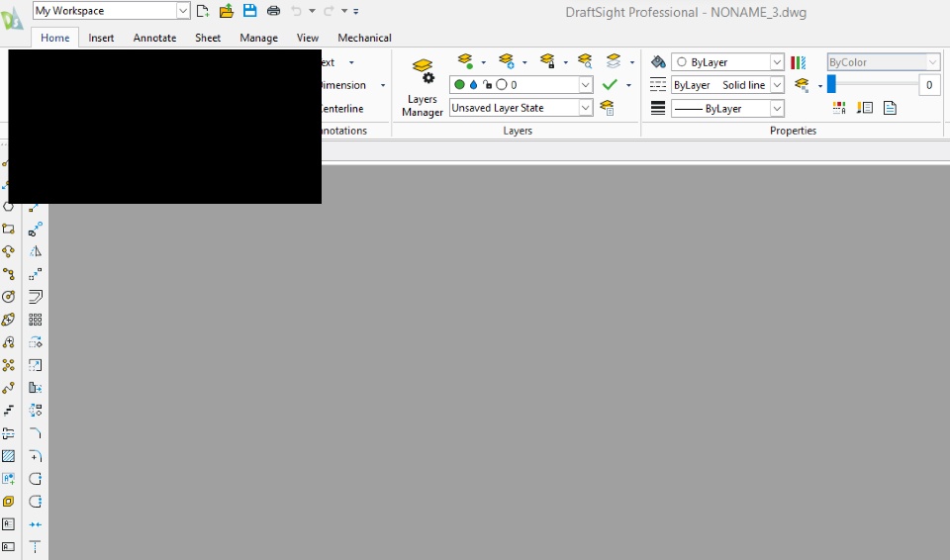
Task: Click the paint bucket line color icon
Action: [x=658, y=61]
